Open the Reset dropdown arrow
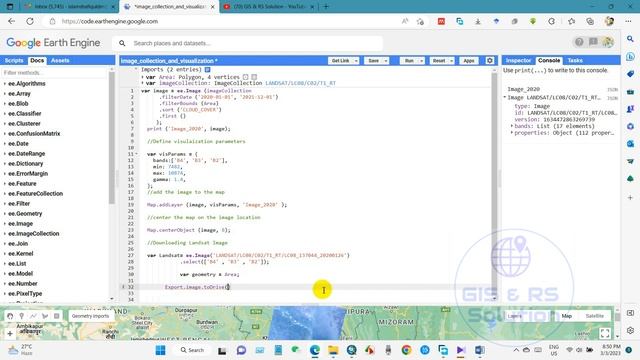 point(451,61)
